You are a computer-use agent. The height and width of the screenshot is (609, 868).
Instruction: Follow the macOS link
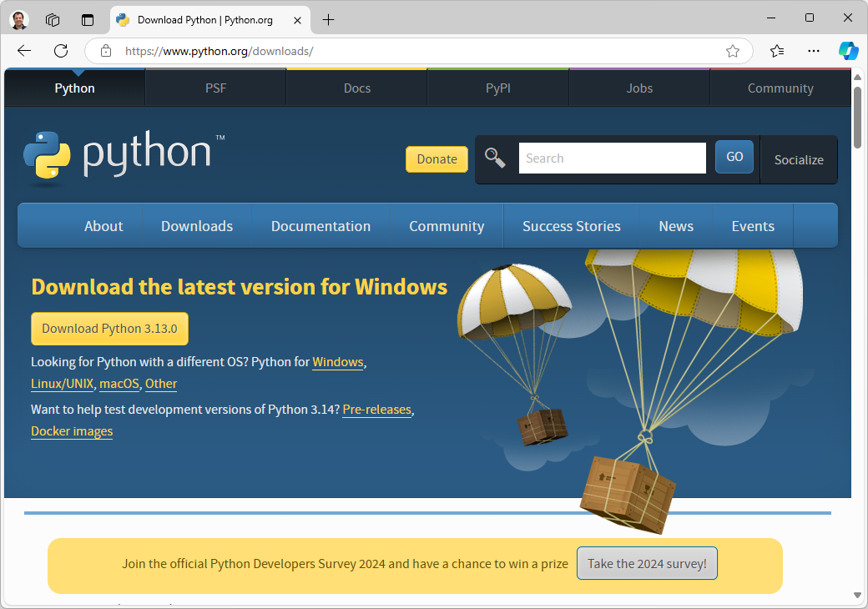pyautogui.click(x=119, y=384)
